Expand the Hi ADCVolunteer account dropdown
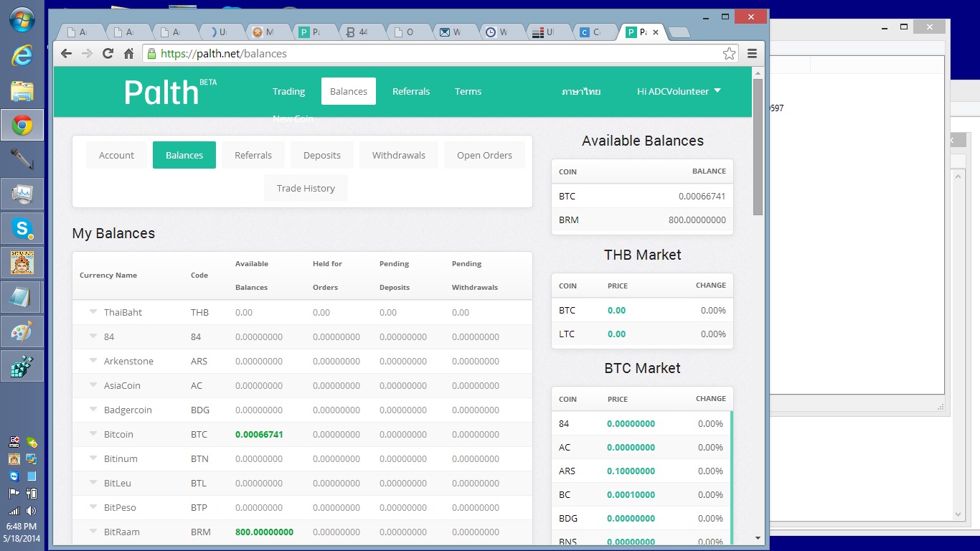 point(679,91)
